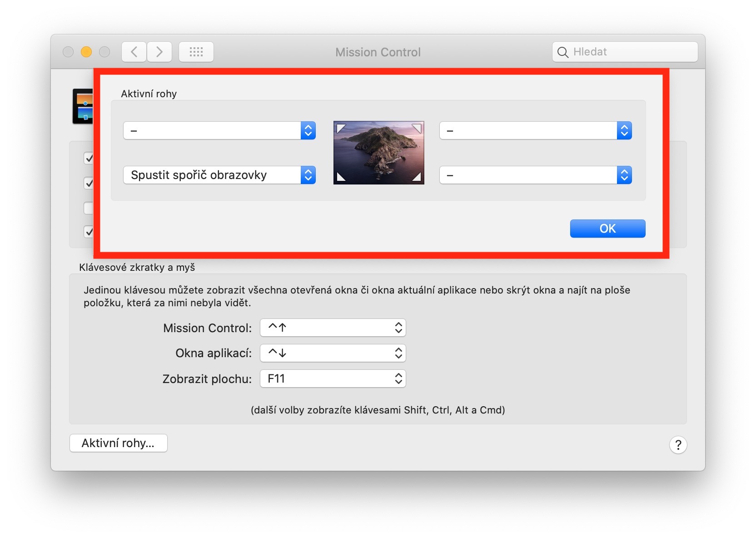
Task: Click the back navigation arrow
Action: [134, 52]
